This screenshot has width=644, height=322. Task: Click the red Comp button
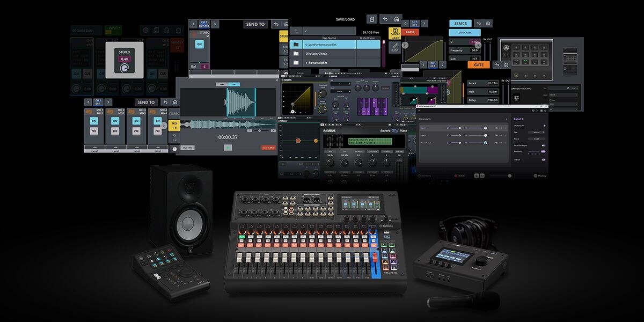click(x=410, y=32)
